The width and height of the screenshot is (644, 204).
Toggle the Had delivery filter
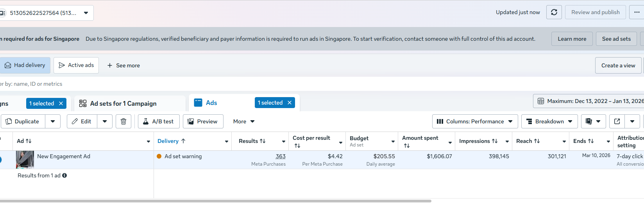25,65
